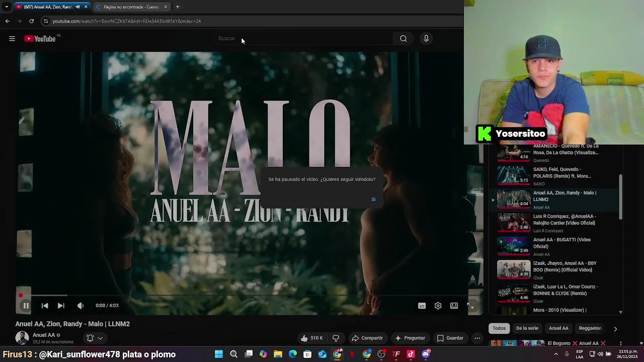Mute the video player volume

(80, 306)
